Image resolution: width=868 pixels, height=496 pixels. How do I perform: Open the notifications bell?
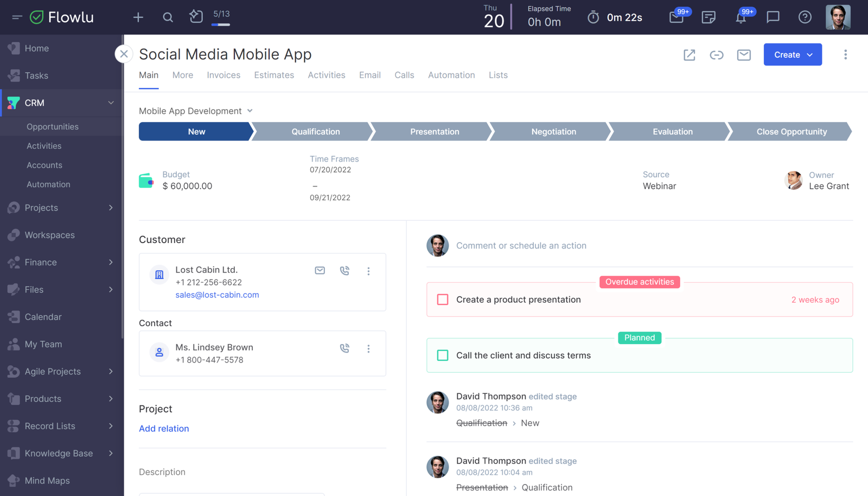[x=741, y=17]
